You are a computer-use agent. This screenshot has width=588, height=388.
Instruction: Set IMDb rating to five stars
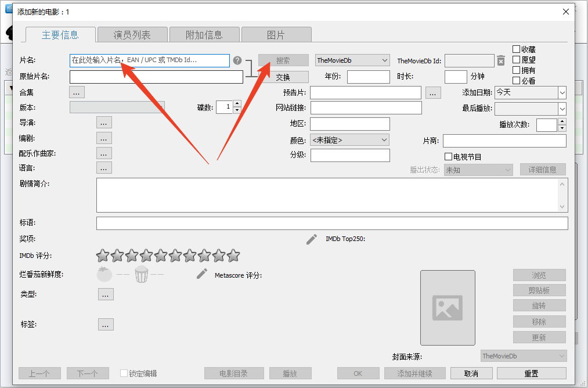(x=161, y=256)
